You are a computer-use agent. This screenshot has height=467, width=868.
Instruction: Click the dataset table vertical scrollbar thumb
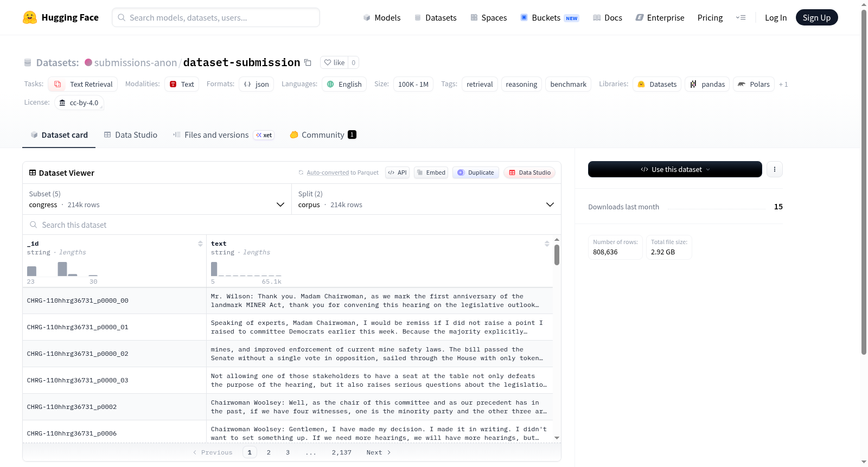(557, 254)
